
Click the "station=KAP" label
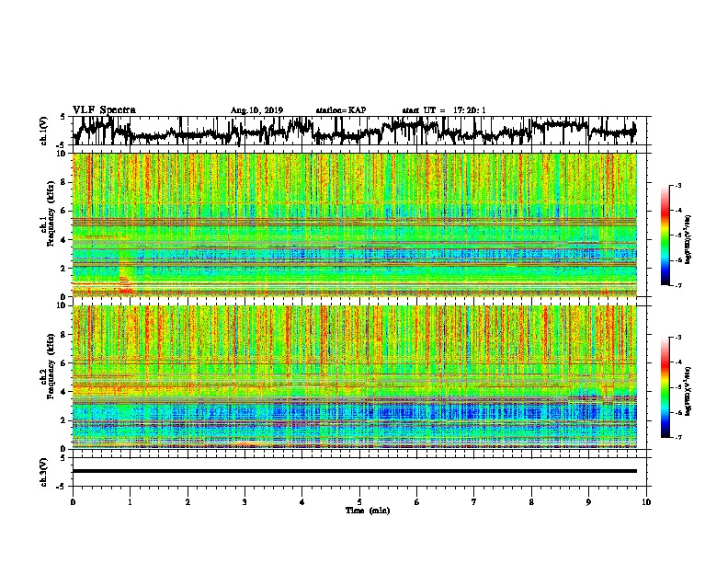tap(341, 110)
